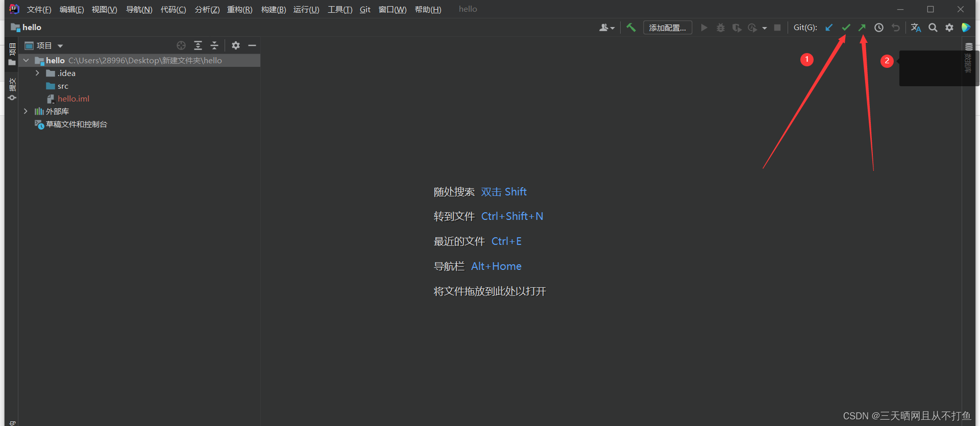Toggle the 项目 side tool window tab
Screen dimensions: 980x426
(x=12, y=54)
